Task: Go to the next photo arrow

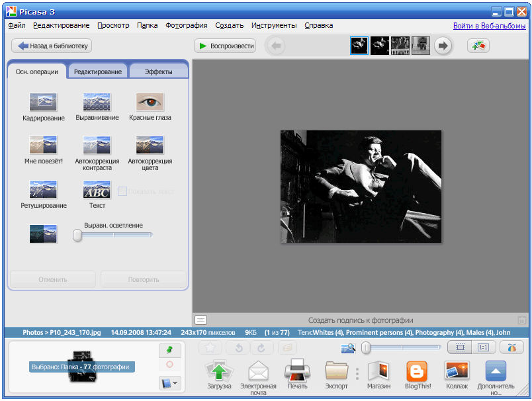Action: pyautogui.click(x=443, y=46)
